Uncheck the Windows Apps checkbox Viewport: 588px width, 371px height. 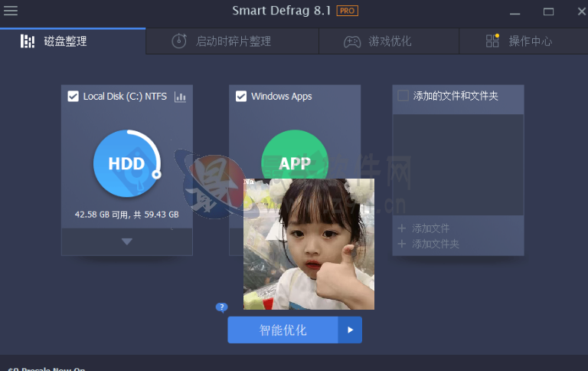click(241, 97)
